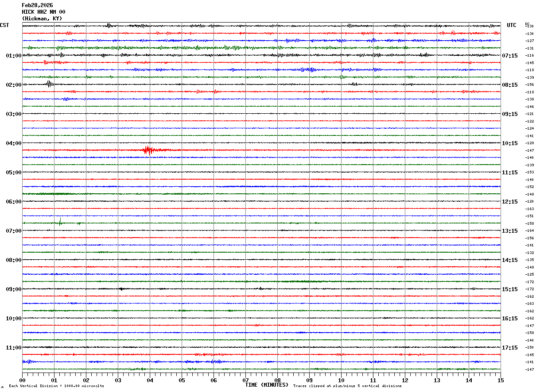The height and width of the screenshot is (392, 536).
Task: Select the Feb28,2026 date header
Action: click(x=37, y=5)
